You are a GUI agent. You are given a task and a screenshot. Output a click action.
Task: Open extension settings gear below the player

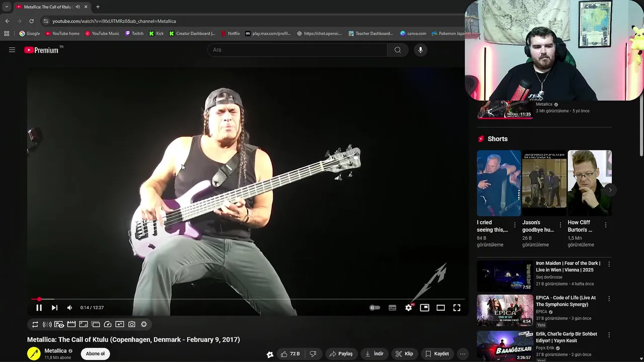144,325
